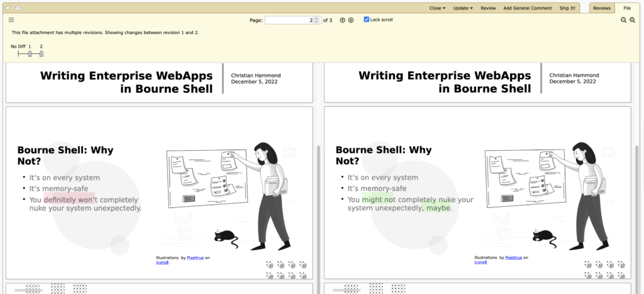Click 'It's memory-safe' bullet in left slide
This screenshot has height=294, width=644.
[58, 188]
